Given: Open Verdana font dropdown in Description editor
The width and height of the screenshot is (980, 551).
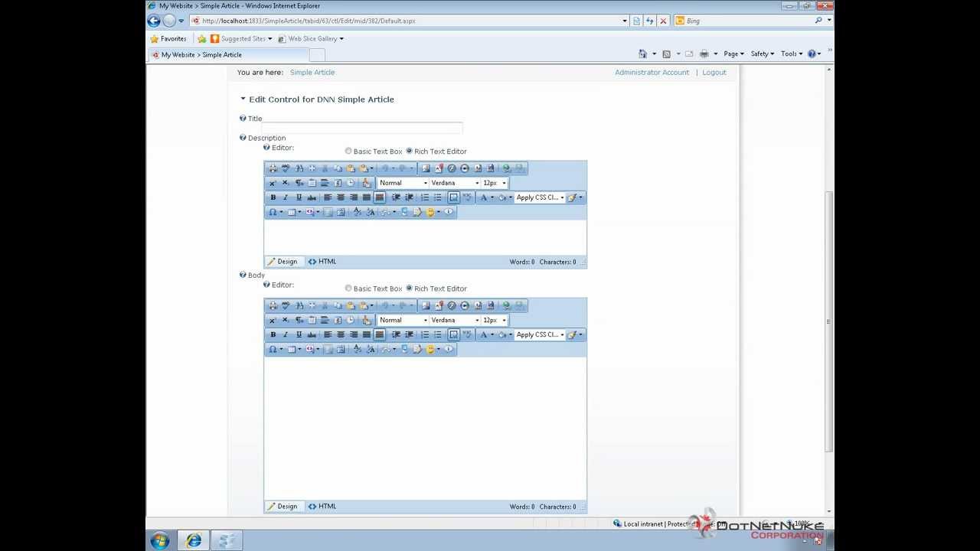Looking at the screenshot, I should [455, 183].
